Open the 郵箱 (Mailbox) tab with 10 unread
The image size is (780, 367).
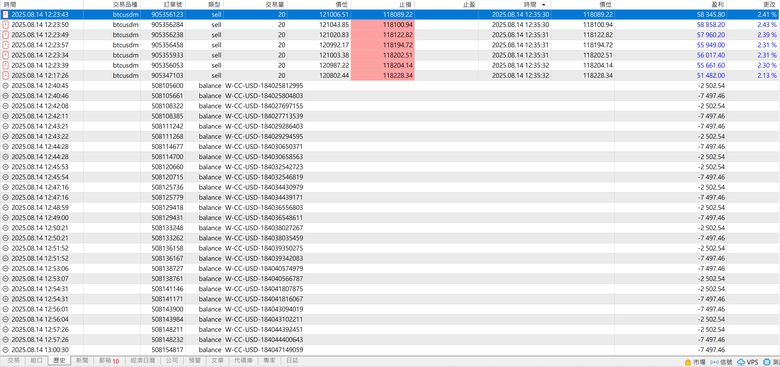click(x=109, y=361)
